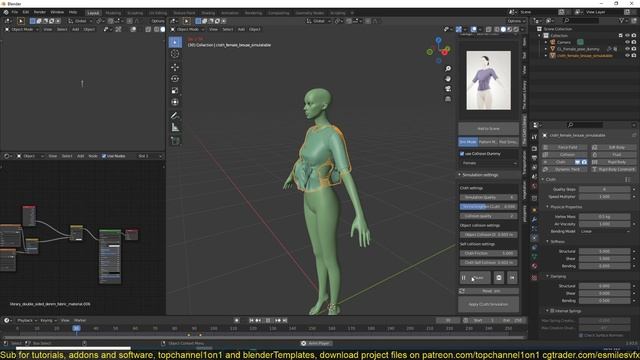Screen dimensions: 640x360
Task: Click the Soft Body physics button
Action: (x=613, y=147)
